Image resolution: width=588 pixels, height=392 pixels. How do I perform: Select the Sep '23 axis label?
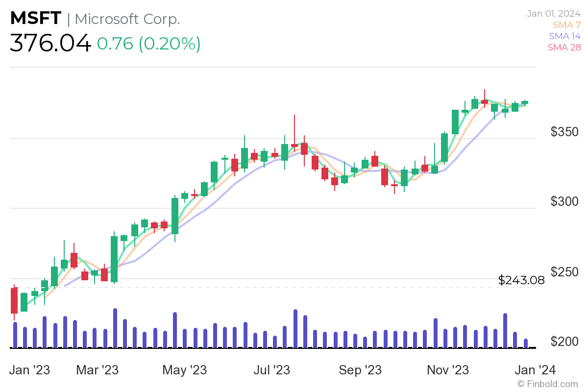pyautogui.click(x=360, y=370)
